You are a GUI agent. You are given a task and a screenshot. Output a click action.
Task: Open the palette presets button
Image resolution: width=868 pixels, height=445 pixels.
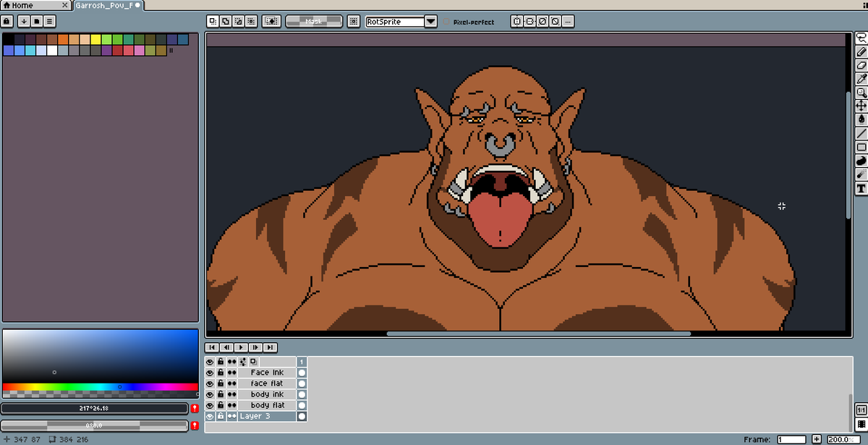point(37,22)
